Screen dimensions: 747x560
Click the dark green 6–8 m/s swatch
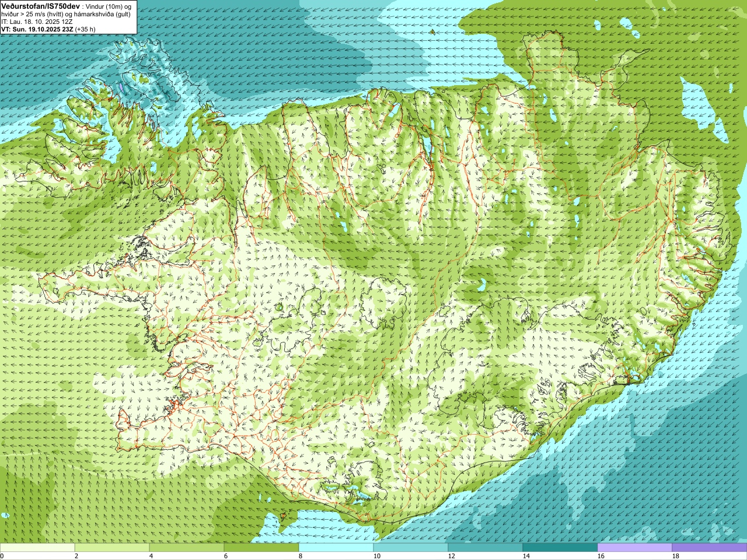pos(261,548)
